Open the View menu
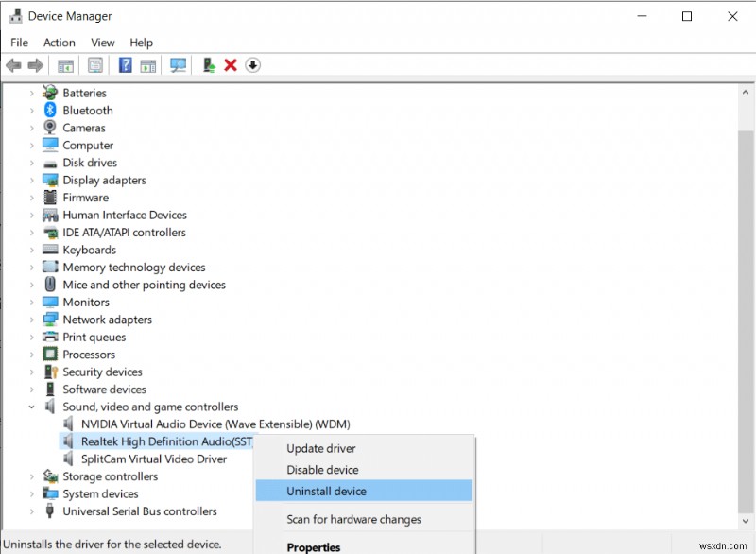 coord(102,42)
